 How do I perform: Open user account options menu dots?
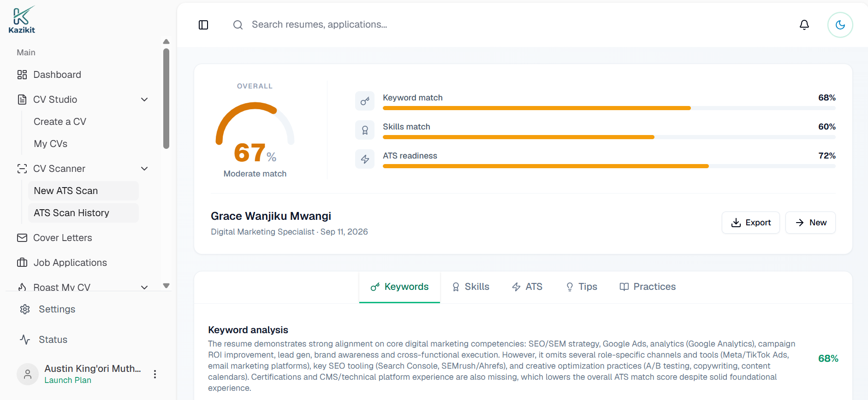pyautogui.click(x=155, y=374)
